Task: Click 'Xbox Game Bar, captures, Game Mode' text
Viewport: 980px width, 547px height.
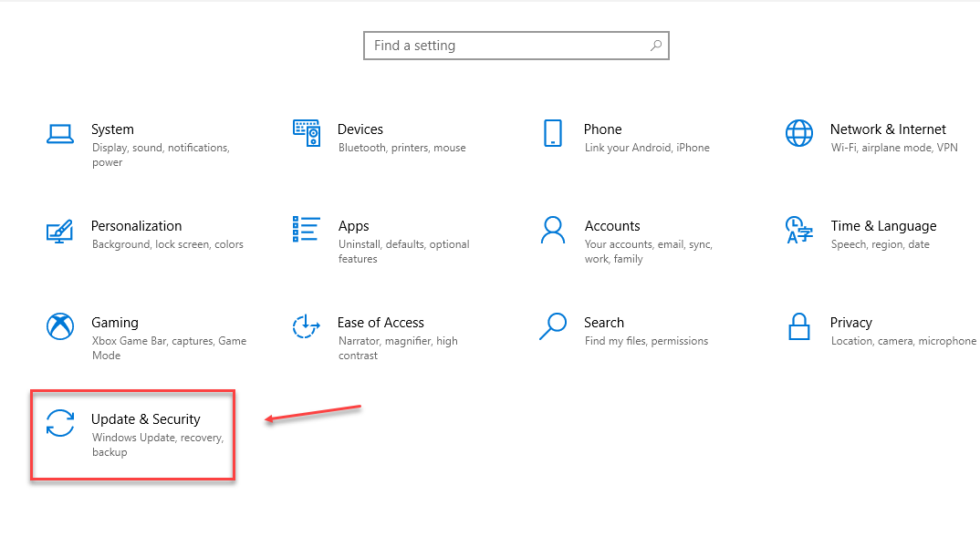Action: click(x=169, y=348)
